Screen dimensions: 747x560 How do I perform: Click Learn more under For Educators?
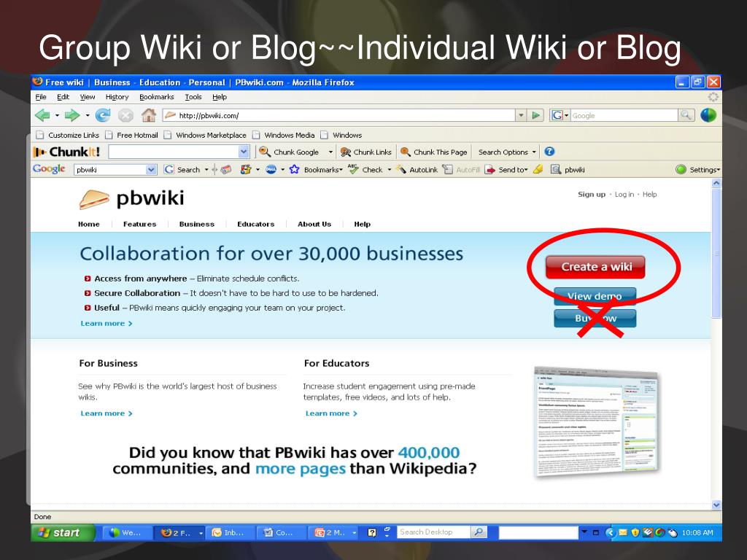pyautogui.click(x=331, y=413)
